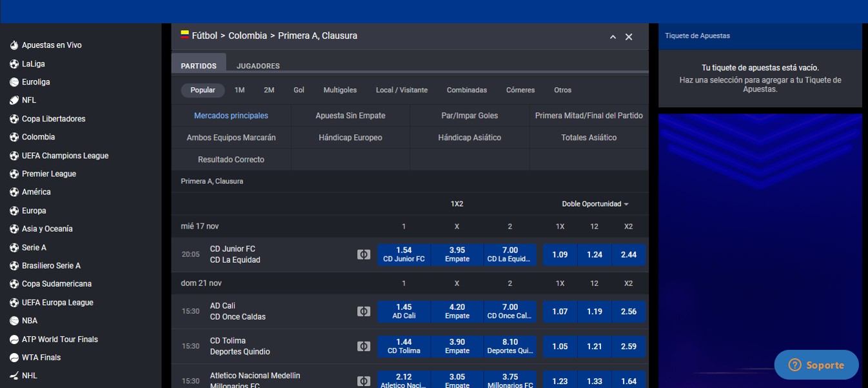
Task: Switch to the Jugadores tab
Action: [258, 66]
